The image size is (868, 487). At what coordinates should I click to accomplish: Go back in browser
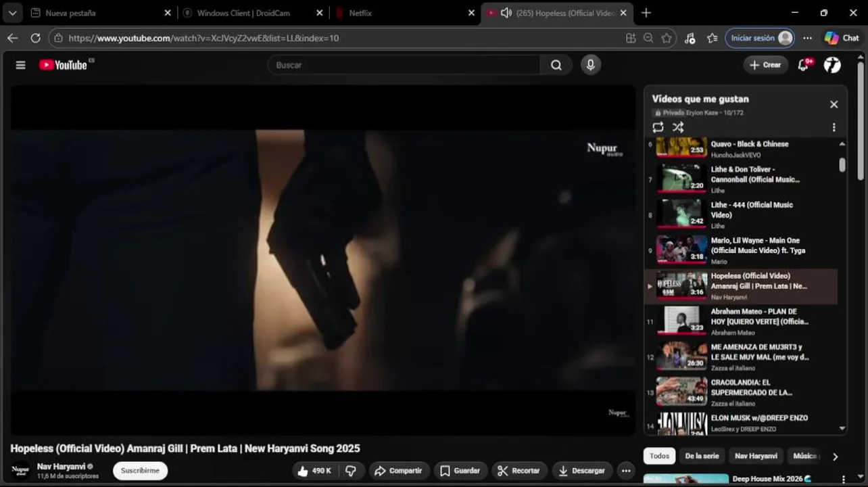tap(12, 38)
